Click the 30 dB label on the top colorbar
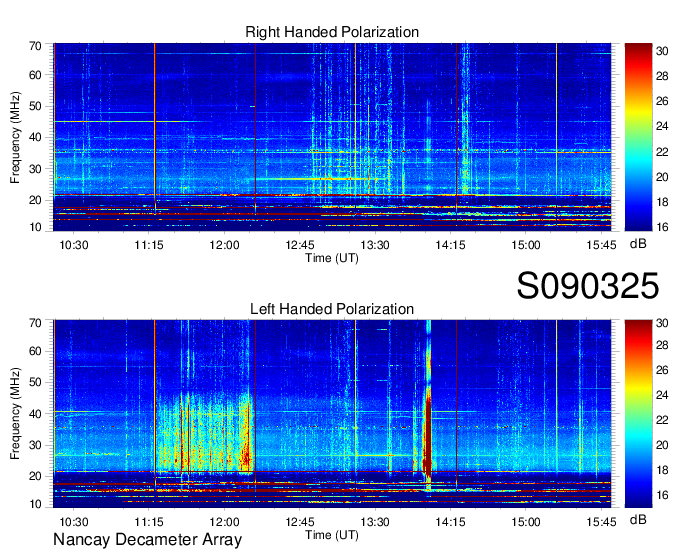 (x=662, y=52)
